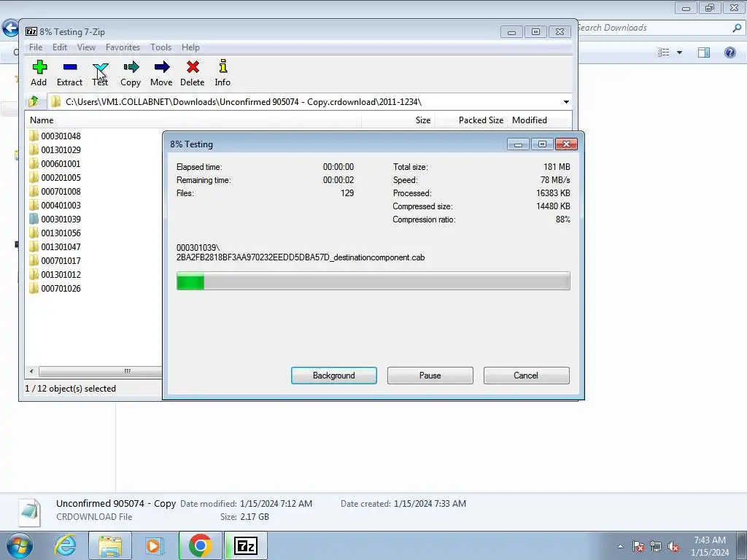The image size is (747, 560).
Task: Sort by Name column header
Action: tap(193, 120)
